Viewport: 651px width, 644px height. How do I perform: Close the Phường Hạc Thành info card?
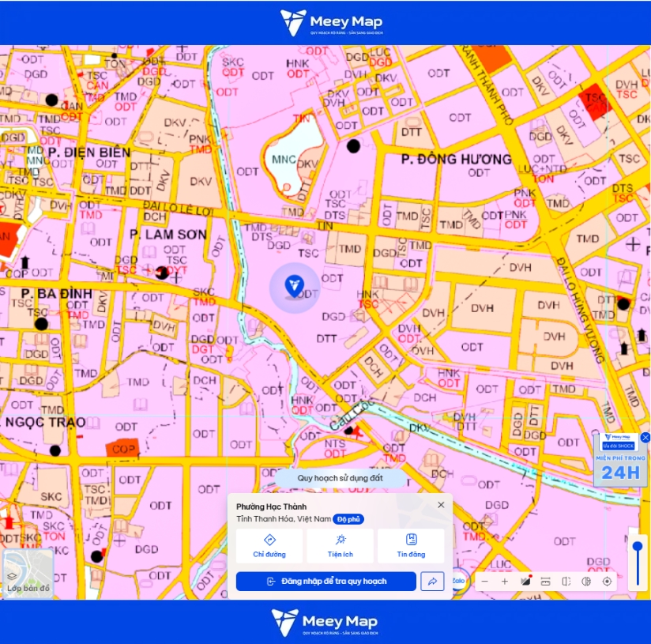coord(441,504)
